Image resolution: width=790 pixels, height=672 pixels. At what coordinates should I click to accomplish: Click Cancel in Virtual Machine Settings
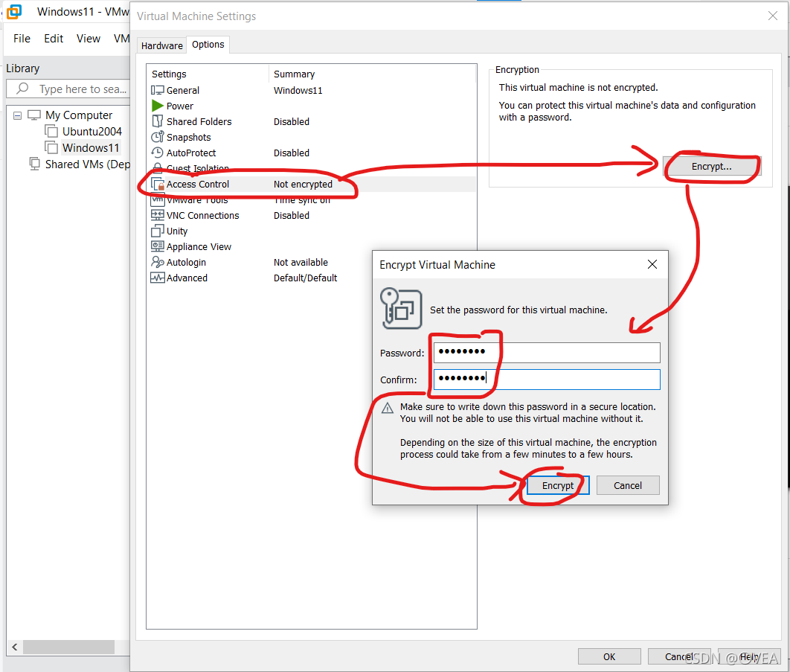pos(678,656)
